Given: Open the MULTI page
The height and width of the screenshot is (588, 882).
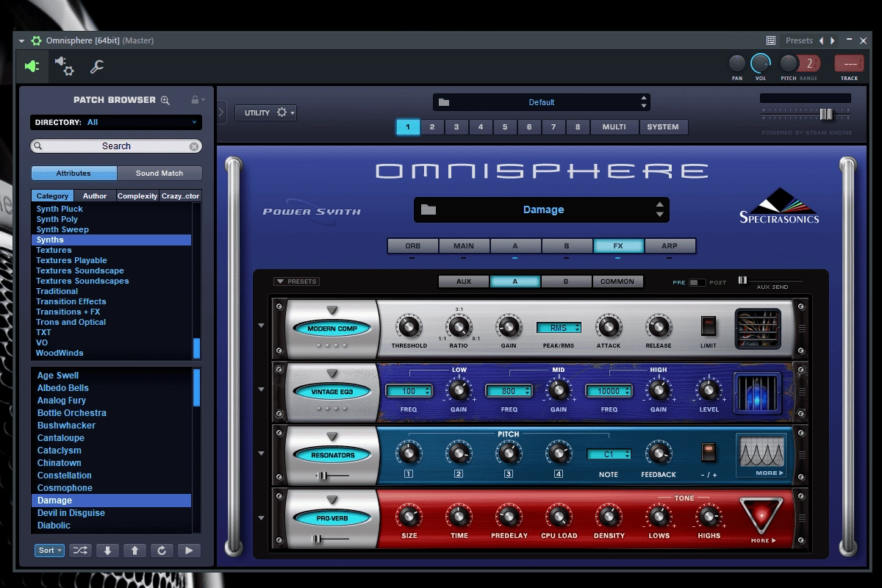Looking at the screenshot, I should point(614,127).
